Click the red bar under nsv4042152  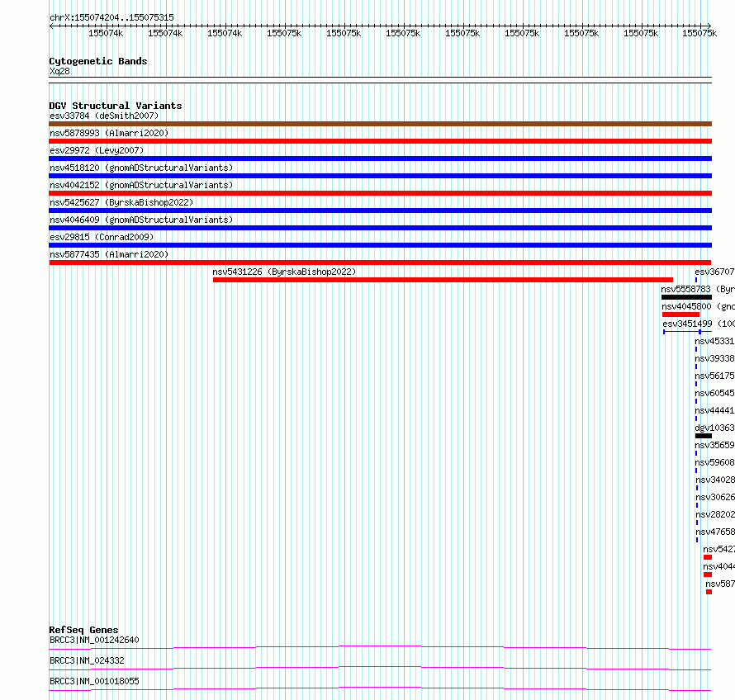tap(380, 193)
